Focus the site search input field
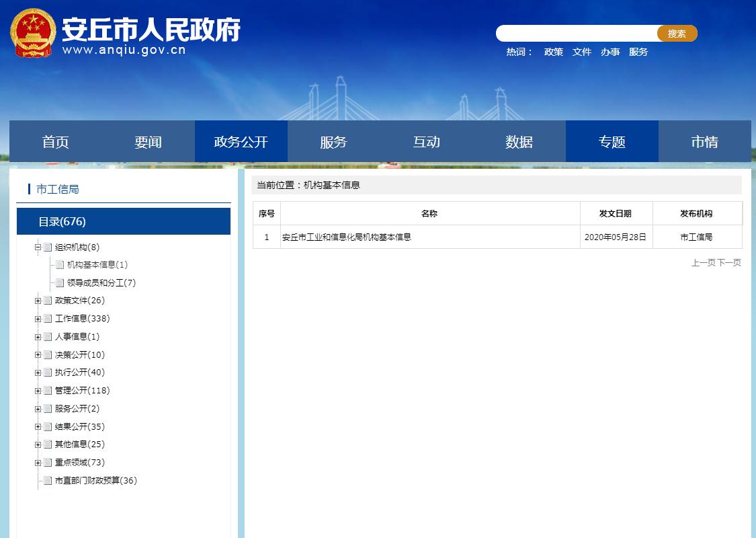756x538 pixels. pyautogui.click(x=577, y=34)
